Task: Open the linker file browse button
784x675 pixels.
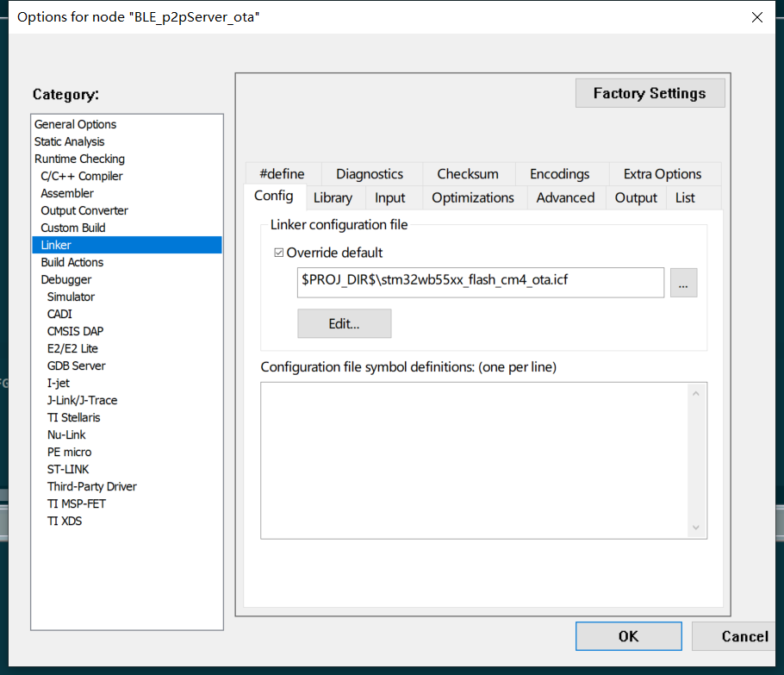Action: 683,283
